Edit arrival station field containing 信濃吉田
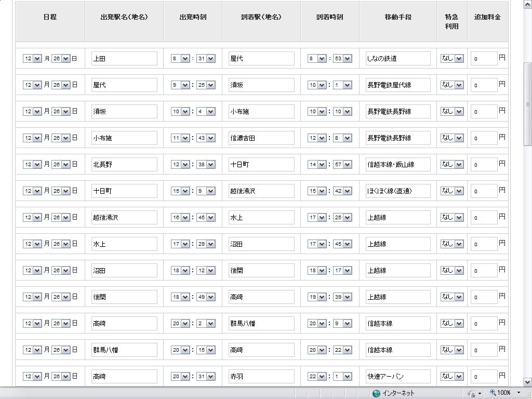The image size is (532, 399). coord(261,138)
